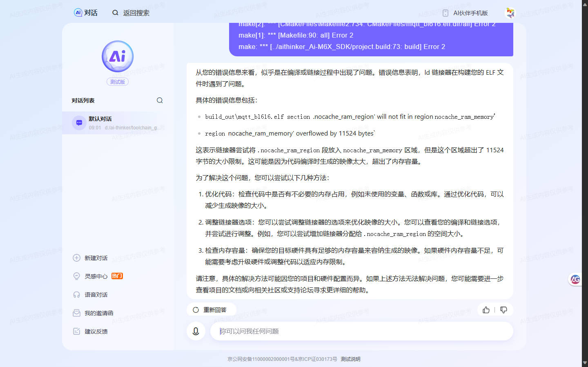This screenshot has height=367, width=588.
Task: Open 我的邀请函 menu item
Action: click(x=99, y=313)
